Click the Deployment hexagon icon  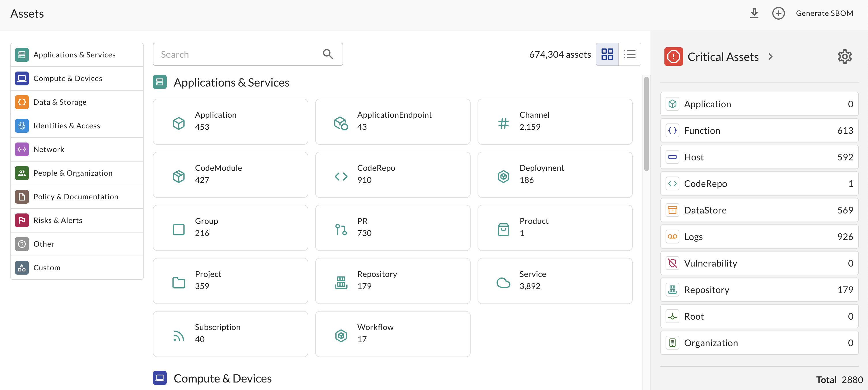[503, 176]
